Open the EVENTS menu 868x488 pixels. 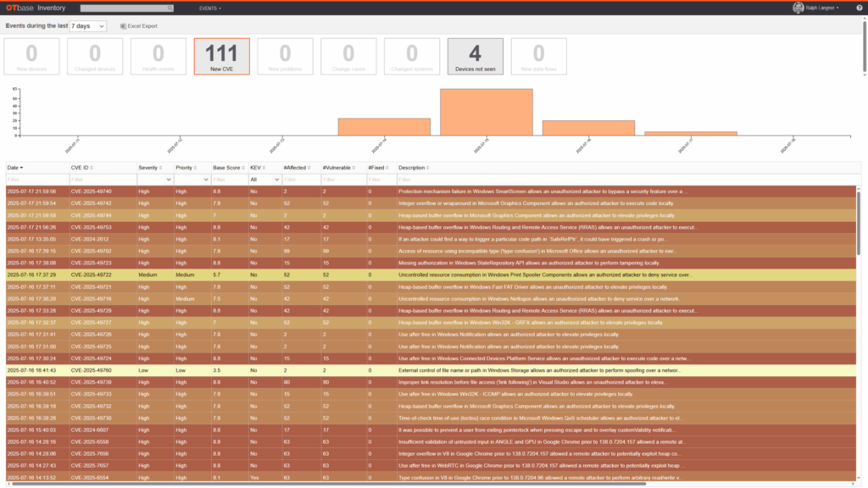pos(209,8)
